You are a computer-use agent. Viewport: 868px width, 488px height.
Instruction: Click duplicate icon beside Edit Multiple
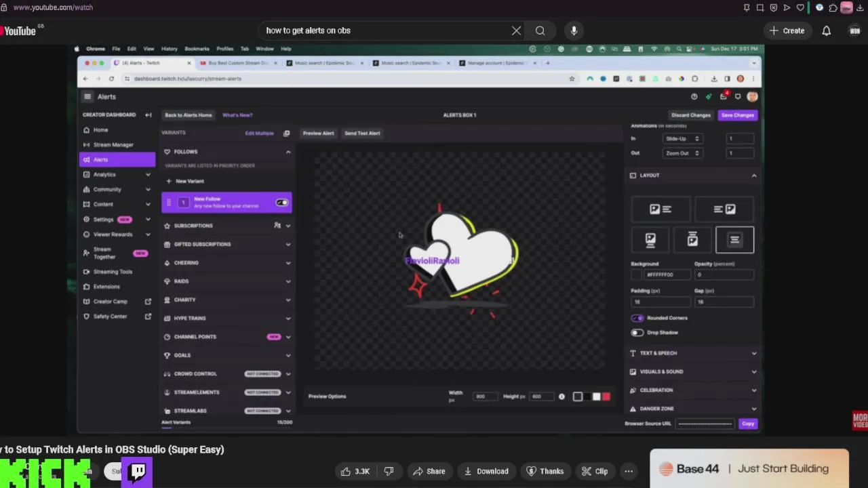coord(286,134)
